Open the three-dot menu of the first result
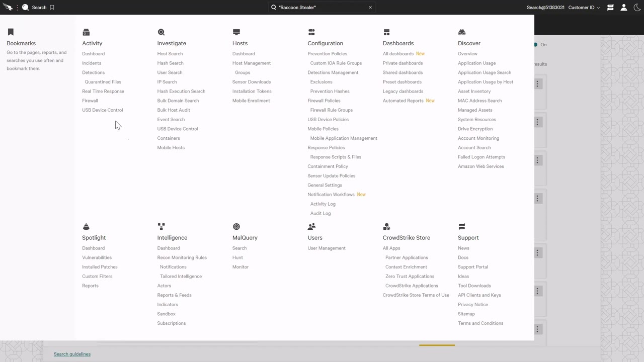This screenshot has height=362, width=644. pyautogui.click(x=537, y=84)
